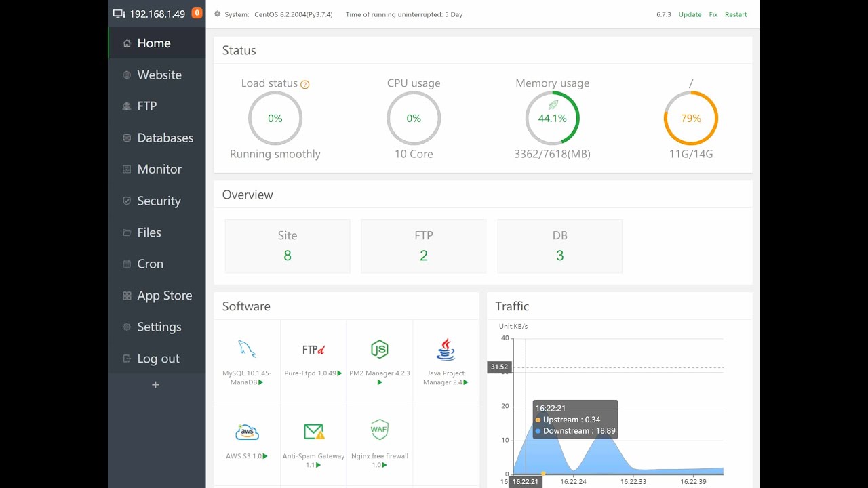
Task: Click the 11G/14G disk value
Action: coord(691,154)
